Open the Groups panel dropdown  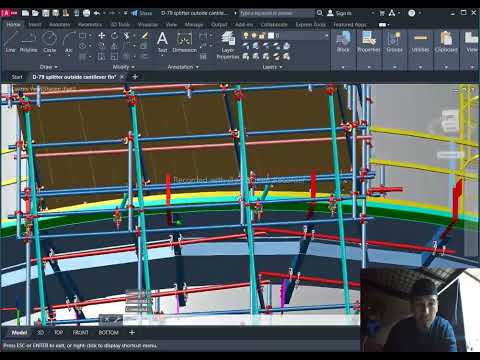click(394, 67)
